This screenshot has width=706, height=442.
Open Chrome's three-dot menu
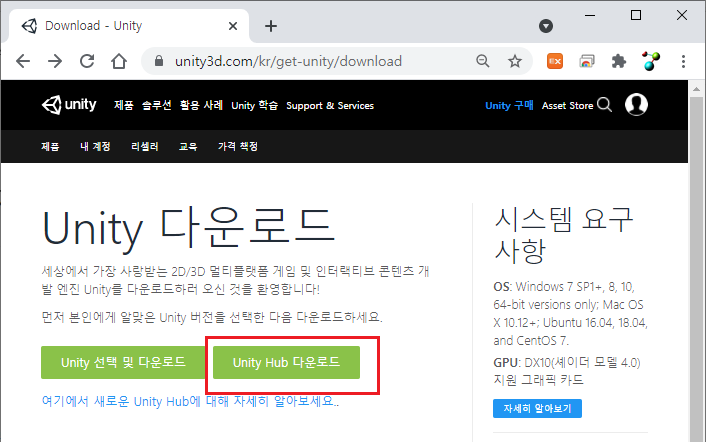pyautogui.click(x=683, y=61)
